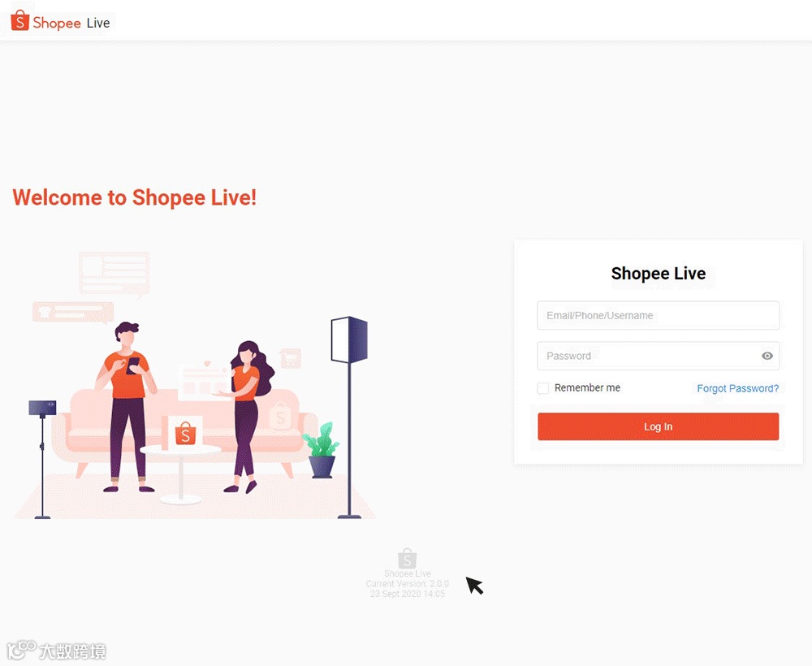Click the shopping cart icon in the illustration
The width and height of the screenshot is (812, 666).
290,358
